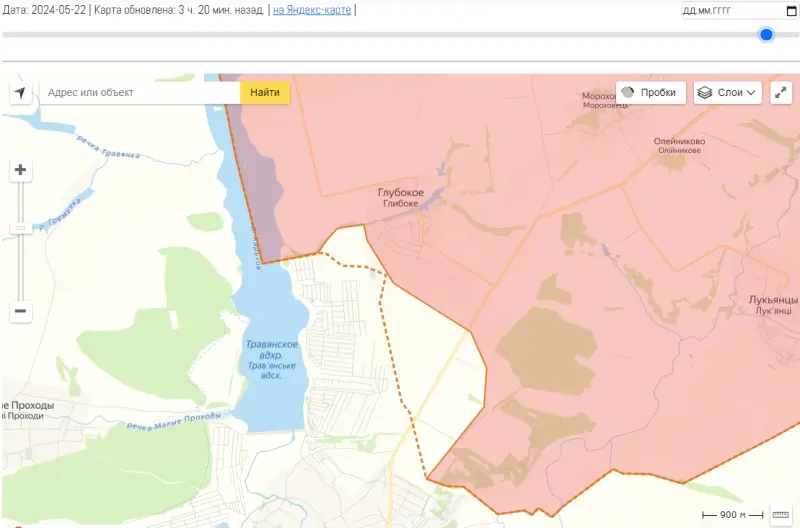Viewport: 800px width, 528px height.
Task: Click the дд.мм.гггг date input field
Action: click(732, 11)
